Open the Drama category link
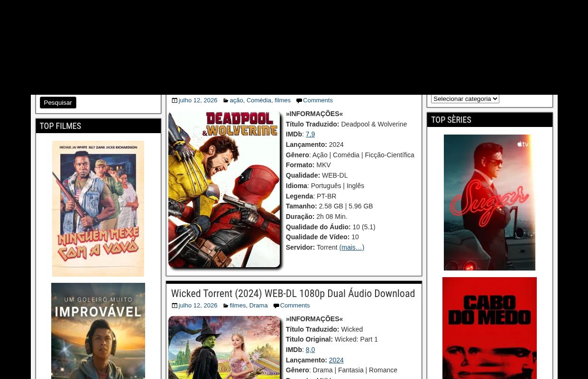The image size is (588, 379). [258, 305]
